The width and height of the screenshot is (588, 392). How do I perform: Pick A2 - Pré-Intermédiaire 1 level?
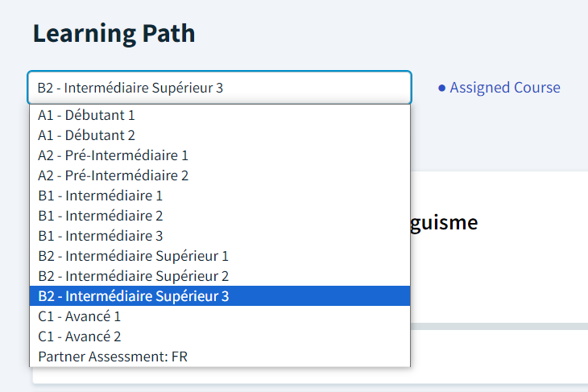click(x=113, y=155)
